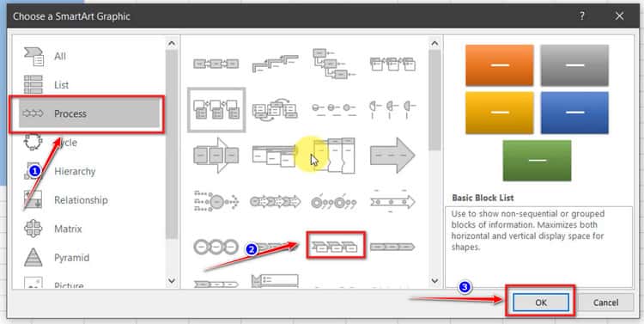Click layout gallery scroll up arrow

point(434,43)
